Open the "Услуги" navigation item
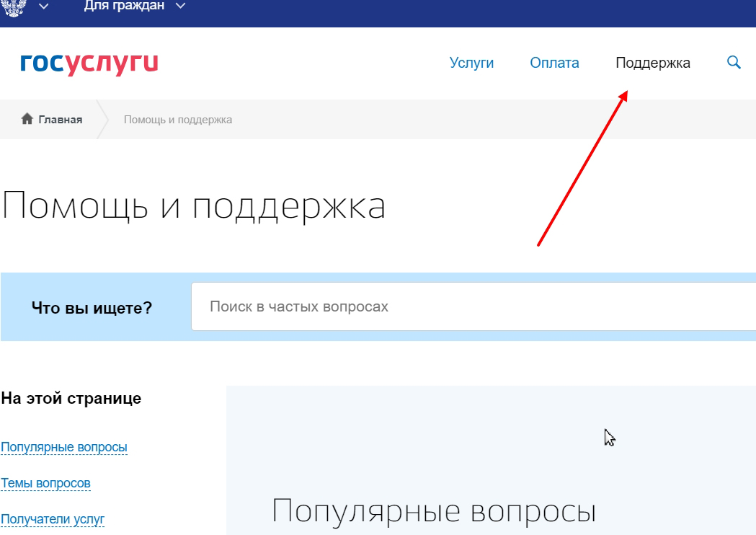This screenshot has height=535, width=756. click(x=471, y=63)
